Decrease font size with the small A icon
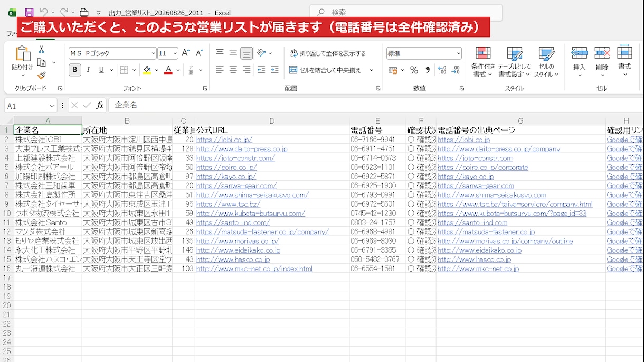Image resolution: width=644 pixels, height=362 pixels. click(x=199, y=53)
